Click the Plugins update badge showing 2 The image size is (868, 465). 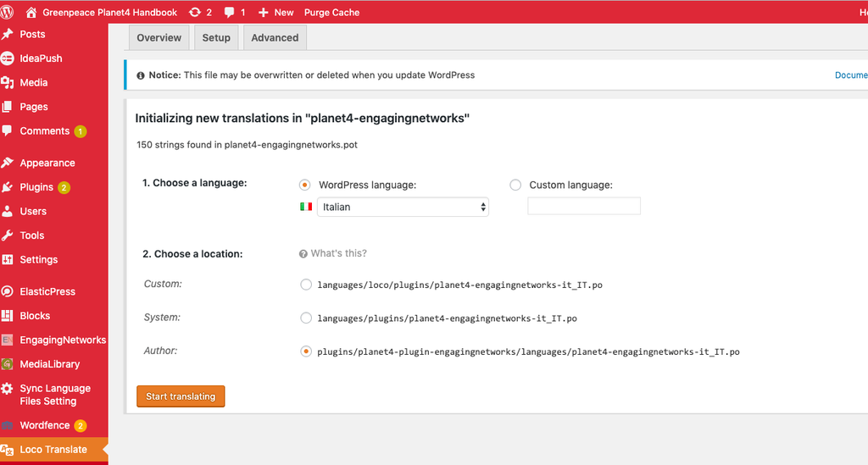tap(64, 187)
